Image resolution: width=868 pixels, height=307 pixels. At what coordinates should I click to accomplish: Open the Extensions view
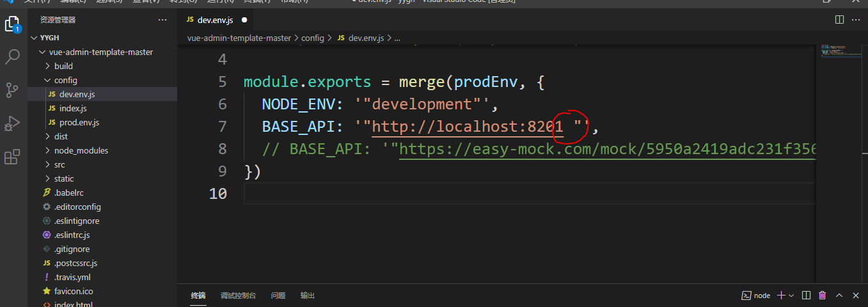pyautogui.click(x=12, y=157)
